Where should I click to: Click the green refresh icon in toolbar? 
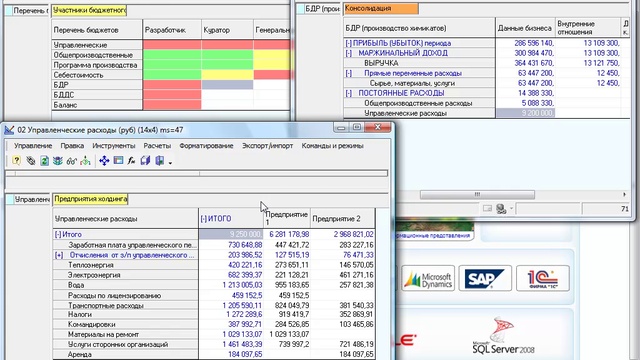click(x=44, y=161)
